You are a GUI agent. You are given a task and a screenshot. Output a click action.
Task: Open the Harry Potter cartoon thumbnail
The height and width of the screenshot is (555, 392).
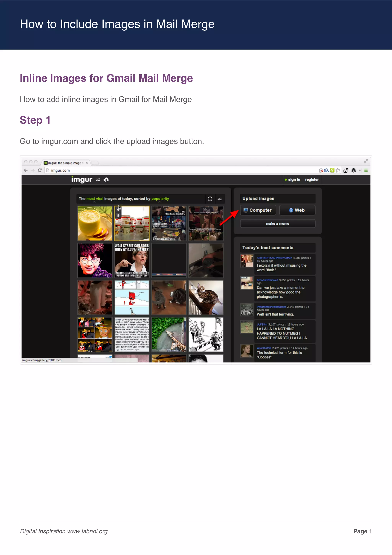click(x=95, y=260)
